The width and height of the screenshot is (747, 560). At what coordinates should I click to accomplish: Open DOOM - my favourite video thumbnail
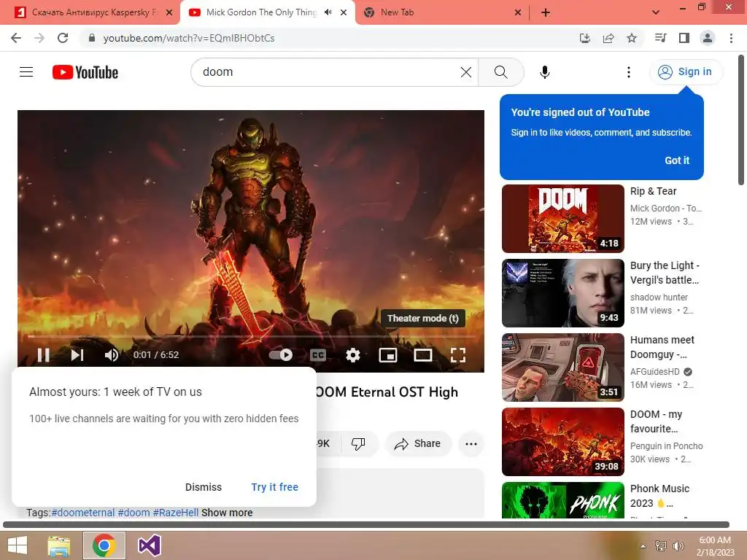click(x=562, y=441)
